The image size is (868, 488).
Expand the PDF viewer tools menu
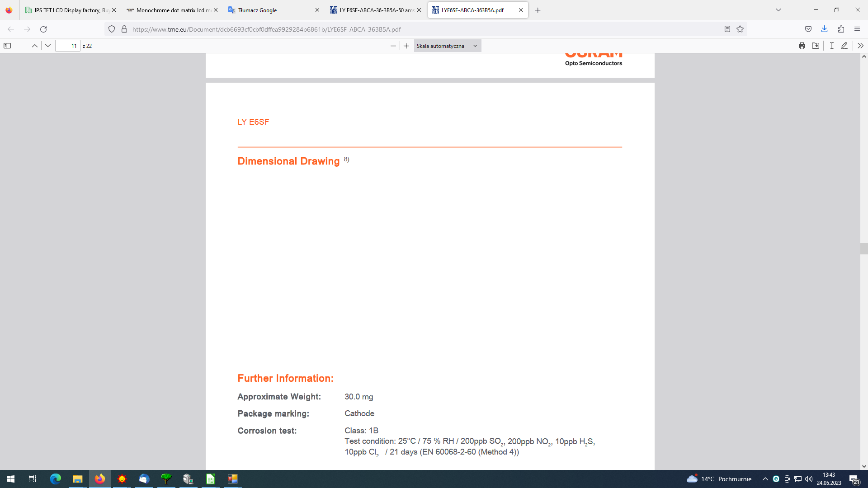point(860,46)
